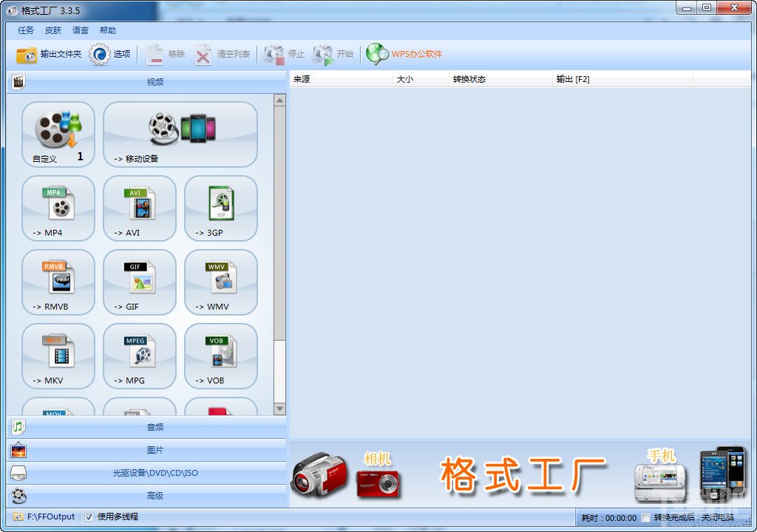Expand the 音频 audio category panel
Viewport: 757px width, 532px height.
147,427
